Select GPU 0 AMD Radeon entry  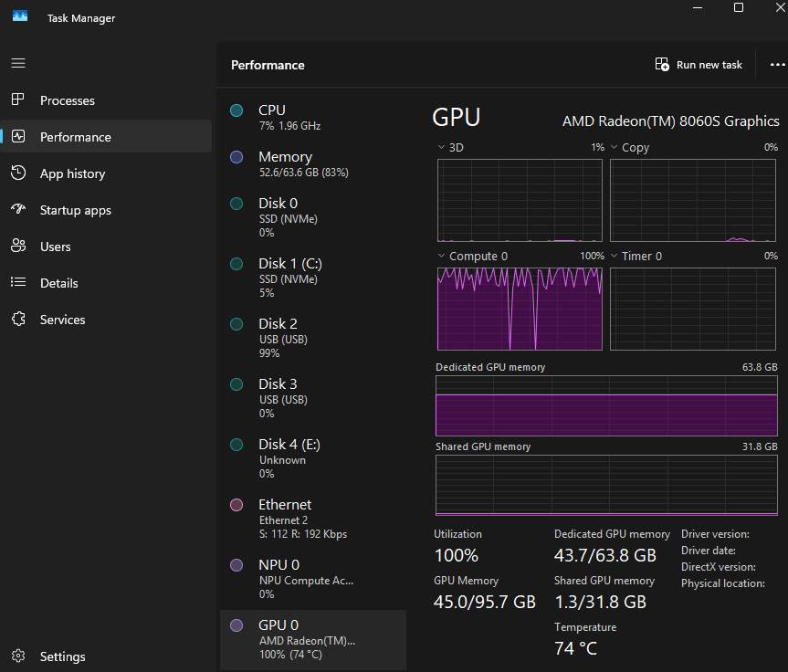313,640
